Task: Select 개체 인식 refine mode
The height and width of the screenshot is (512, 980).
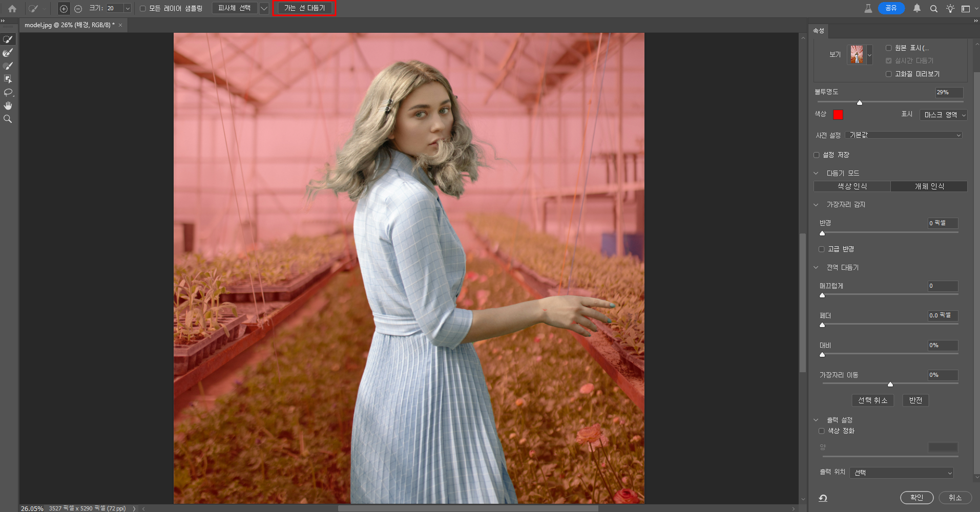Action: (x=929, y=186)
